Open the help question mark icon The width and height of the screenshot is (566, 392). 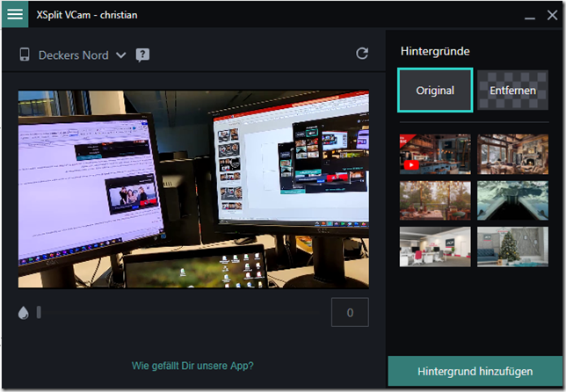142,54
